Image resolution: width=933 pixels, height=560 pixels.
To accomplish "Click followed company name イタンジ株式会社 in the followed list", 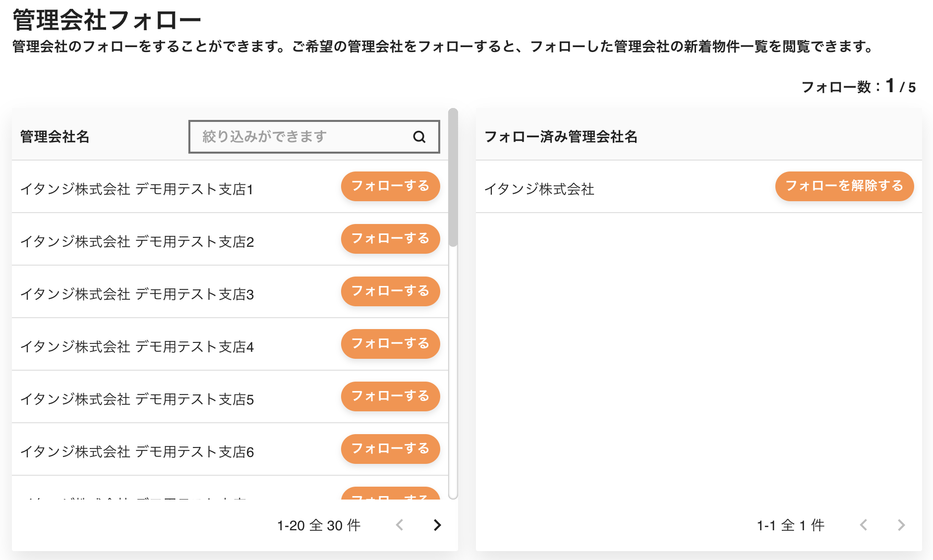I will click(539, 189).
